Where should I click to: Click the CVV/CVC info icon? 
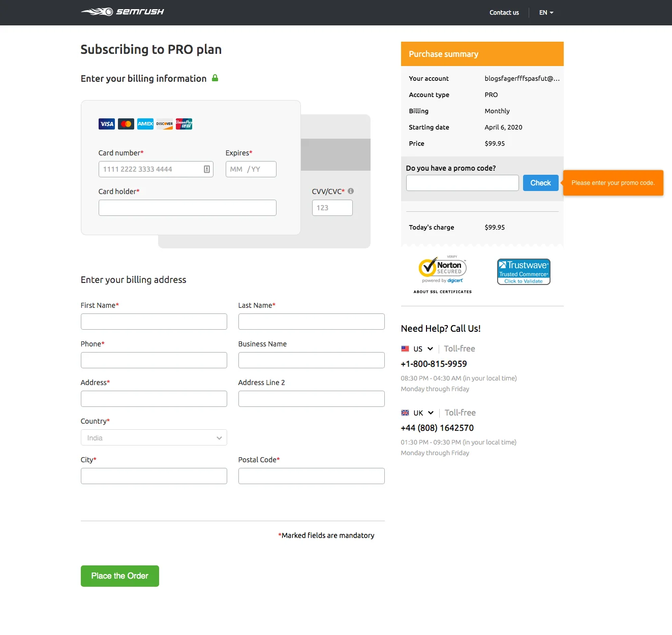351,191
